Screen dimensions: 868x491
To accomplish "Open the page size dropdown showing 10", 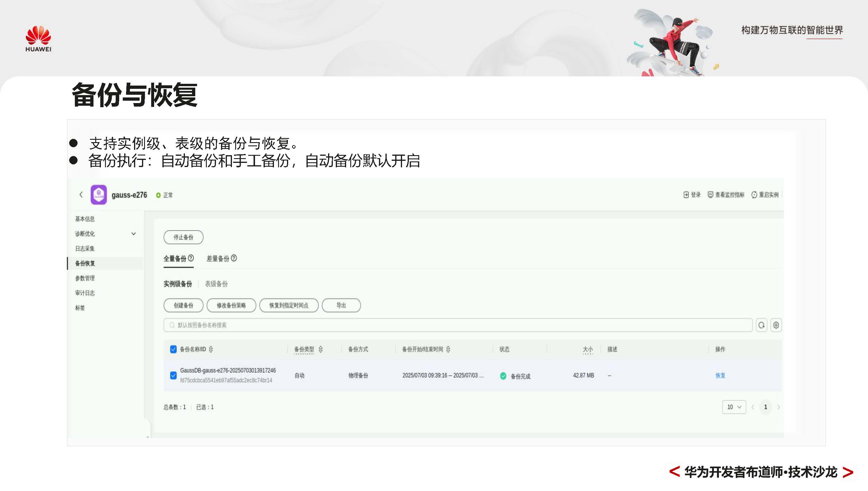I will click(x=734, y=407).
